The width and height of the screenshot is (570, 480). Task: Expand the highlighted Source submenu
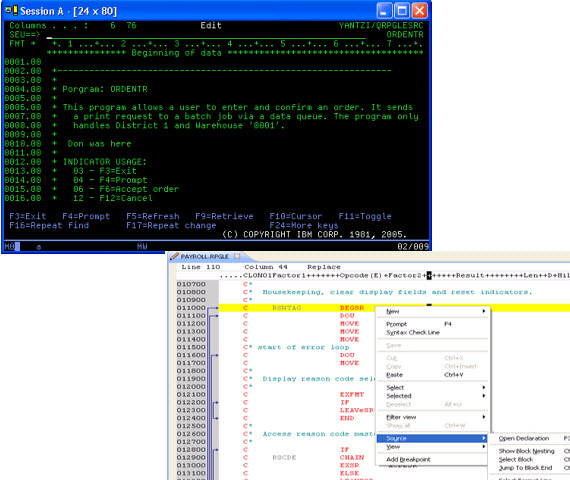(431, 438)
